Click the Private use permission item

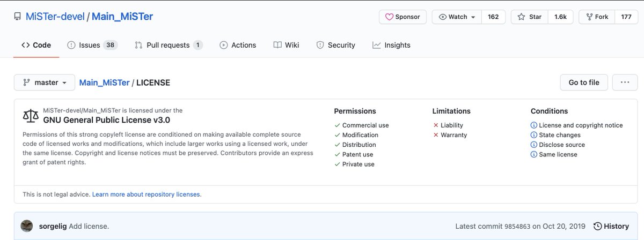coord(354,164)
